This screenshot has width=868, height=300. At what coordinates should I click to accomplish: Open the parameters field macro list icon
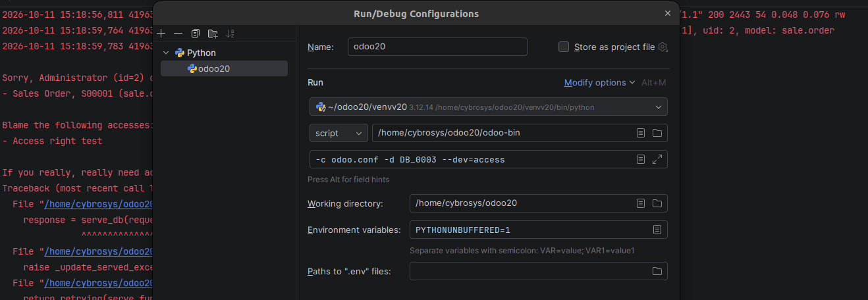coord(640,159)
